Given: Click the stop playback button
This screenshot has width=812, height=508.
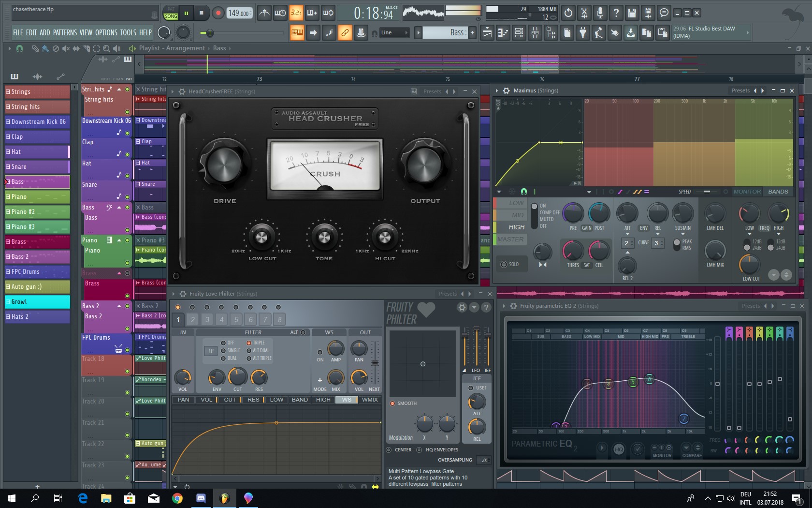Looking at the screenshot, I should pyautogui.click(x=202, y=13).
